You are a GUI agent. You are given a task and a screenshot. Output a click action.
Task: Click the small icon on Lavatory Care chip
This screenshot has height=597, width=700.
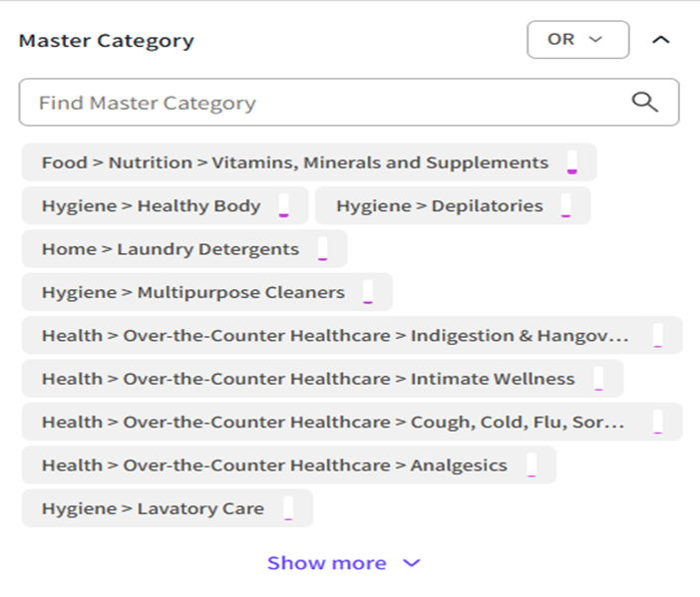(288, 509)
